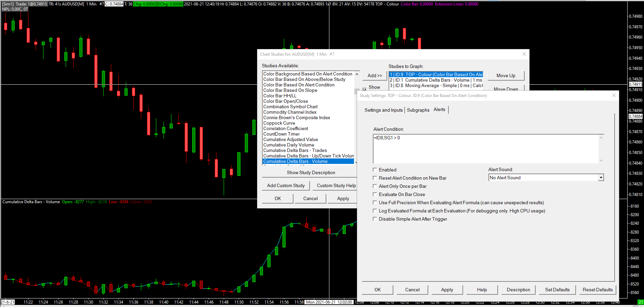Select Commodity Channel Index study
This screenshot has height=307, width=644.
pos(308,112)
